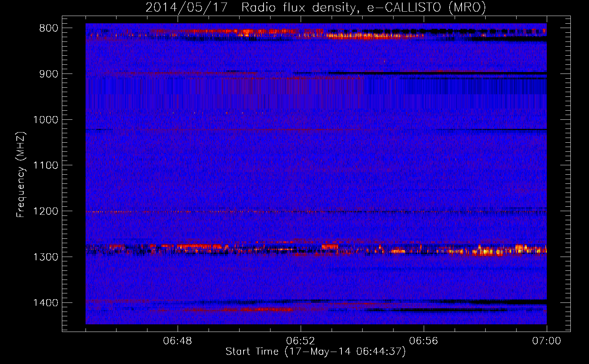This screenshot has width=589, height=364.
Task: Click the 06:56 time tick label
Action: 424,341
